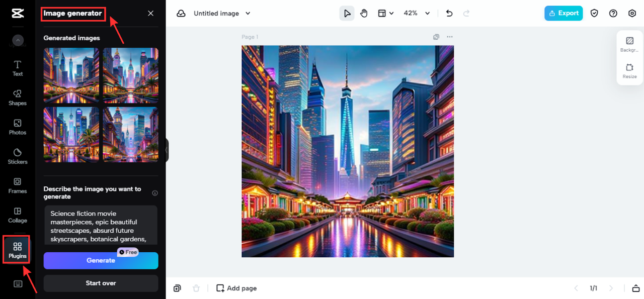Click the Generate button

click(101, 260)
